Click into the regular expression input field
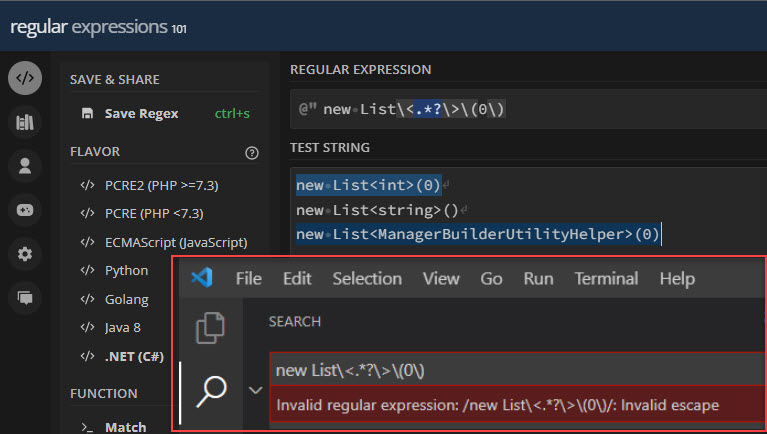767x434 pixels. [528, 109]
